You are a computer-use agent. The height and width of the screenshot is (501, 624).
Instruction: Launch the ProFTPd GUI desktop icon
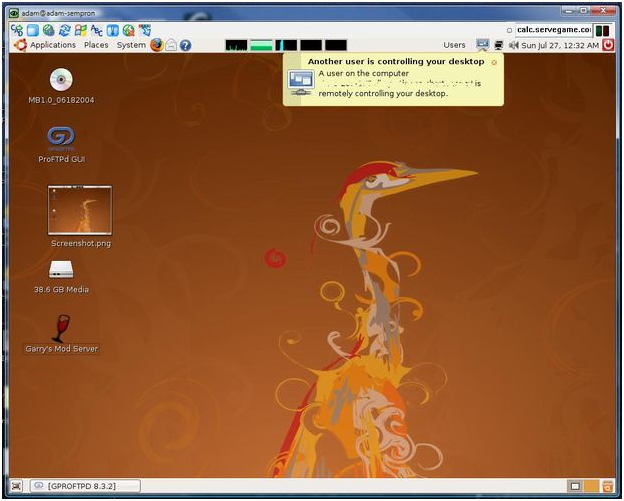point(61,138)
